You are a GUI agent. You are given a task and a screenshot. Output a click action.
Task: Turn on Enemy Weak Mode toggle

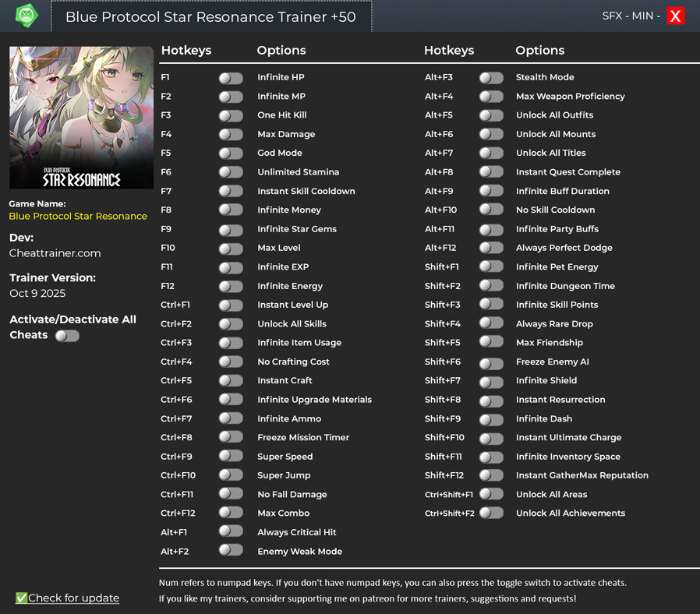[x=231, y=551]
